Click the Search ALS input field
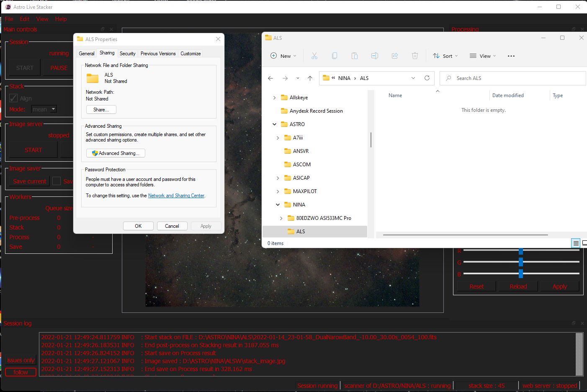Viewport: 587px width, 392px height. (513, 78)
